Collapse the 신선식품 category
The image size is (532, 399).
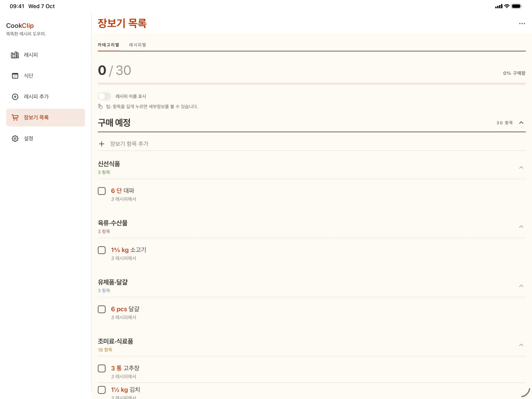tap(521, 167)
